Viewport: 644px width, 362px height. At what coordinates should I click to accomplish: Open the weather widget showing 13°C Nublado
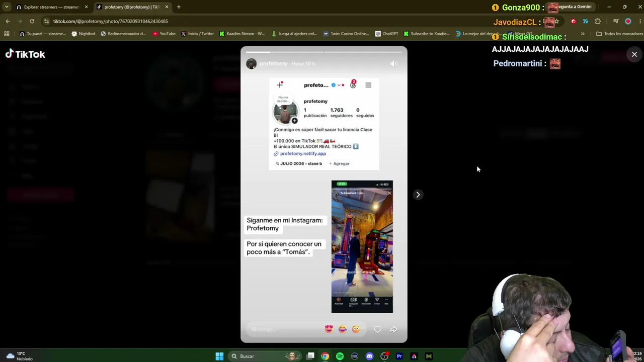click(x=19, y=356)
